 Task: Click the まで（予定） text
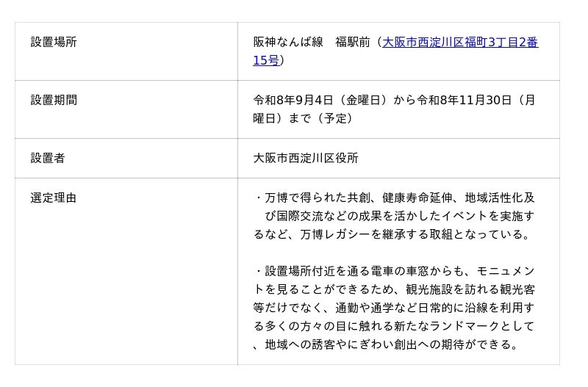(320, 118)
